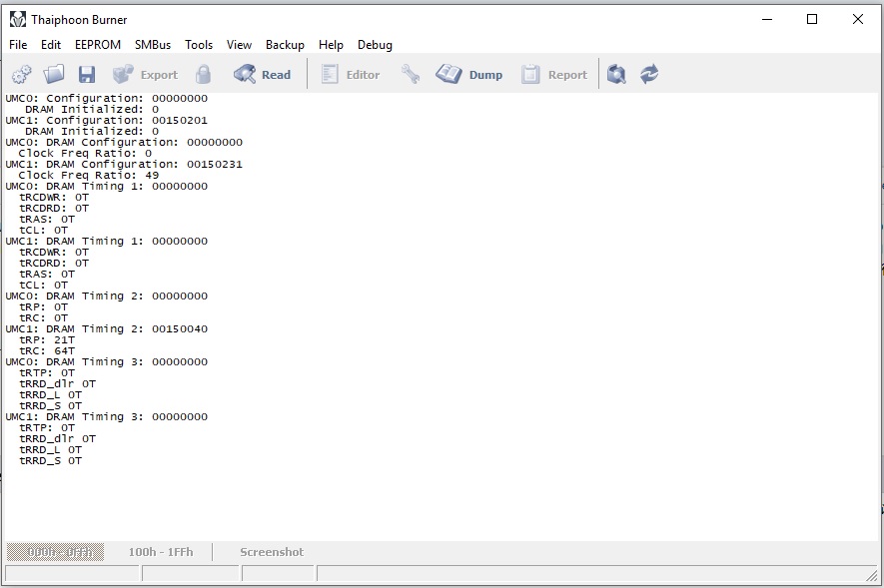Open a file with the folder icon
Screen dimensions: 884x588
(x=54, y=74)
